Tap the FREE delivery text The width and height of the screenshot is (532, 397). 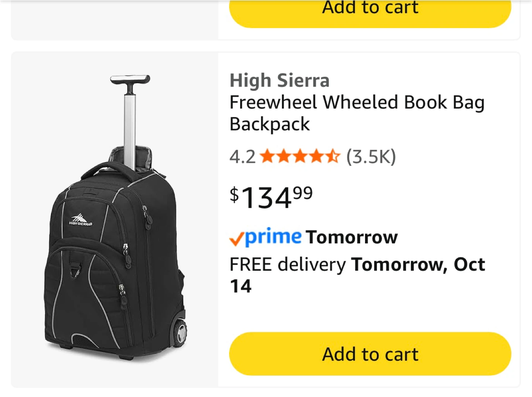click(x=288, y=264)
